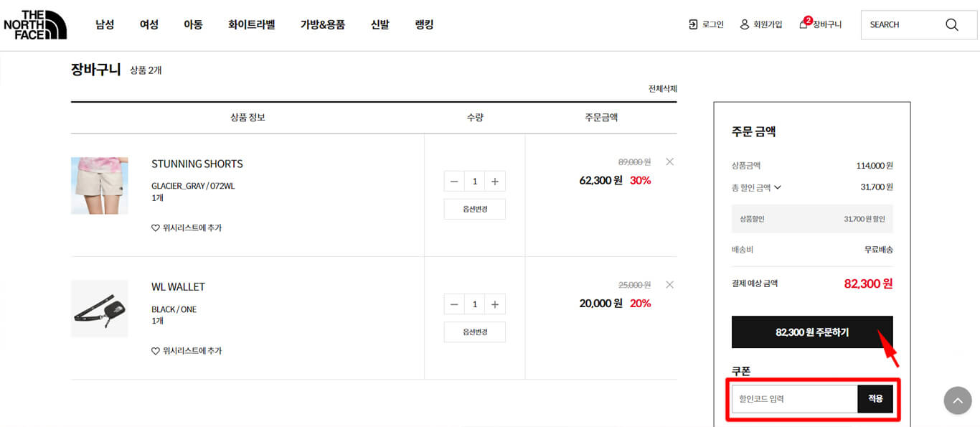Click the search magnifier icon

pyautogui.click(x=951, y=24)
